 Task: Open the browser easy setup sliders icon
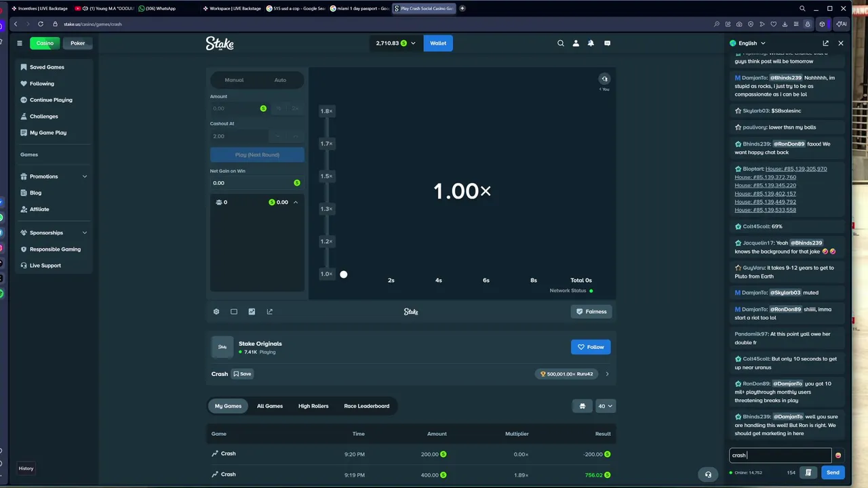(x=796, y=24)
